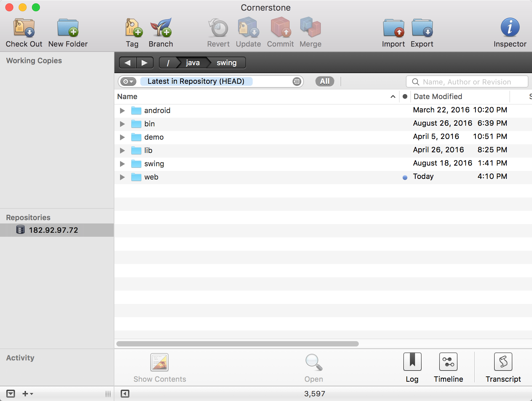Collapse the sidebar with status bar icon
Image resolution: width=532 pixels, height=401 pixels.
pyautogui.click(x=125, y=394)
